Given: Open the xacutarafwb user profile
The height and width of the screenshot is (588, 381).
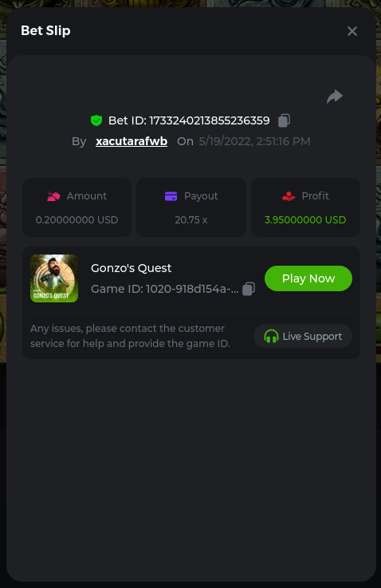Looking at the screenshot, I should (132, 141).
